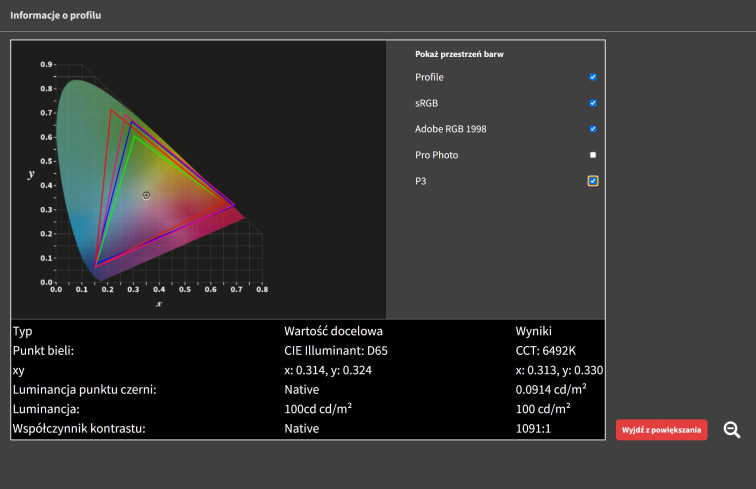Viewport: 756px width, 489px height.
Task: Select the 1091:1 contrast ratio result
Action: click(533, 429)
